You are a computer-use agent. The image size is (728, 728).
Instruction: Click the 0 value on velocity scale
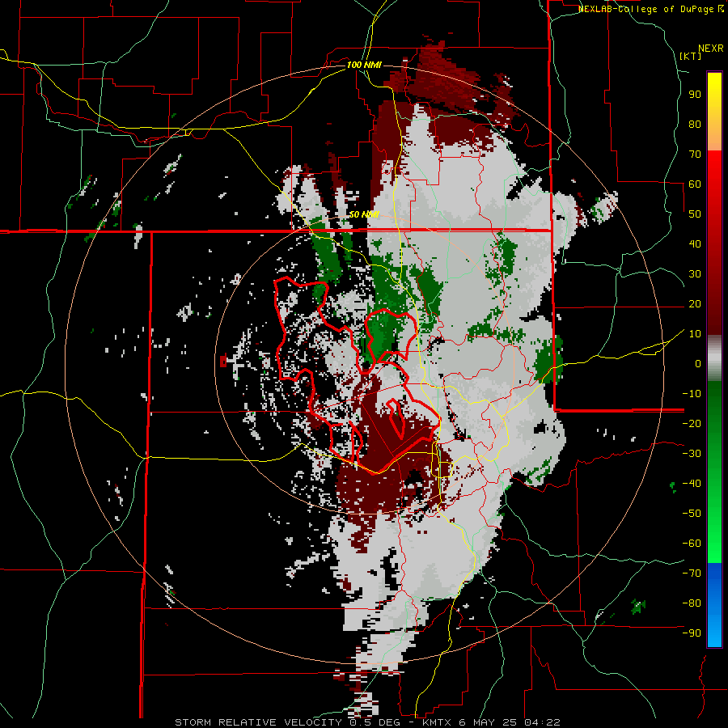pyautogui.click(x=698, y=363)
